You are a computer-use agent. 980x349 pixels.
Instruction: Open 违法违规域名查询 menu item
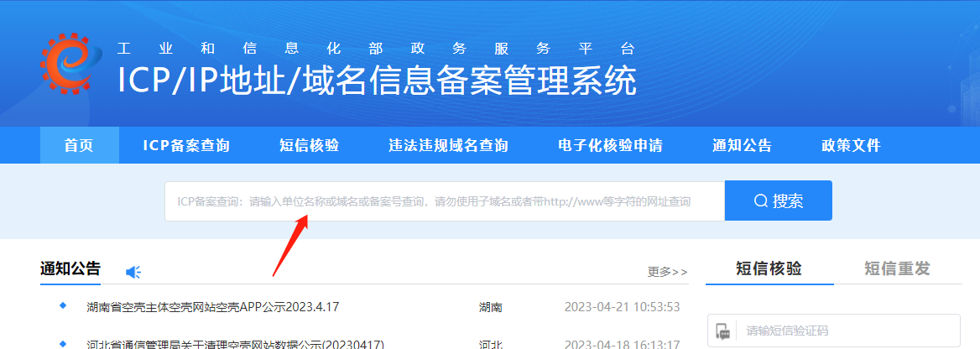click(x=448, y=146)
